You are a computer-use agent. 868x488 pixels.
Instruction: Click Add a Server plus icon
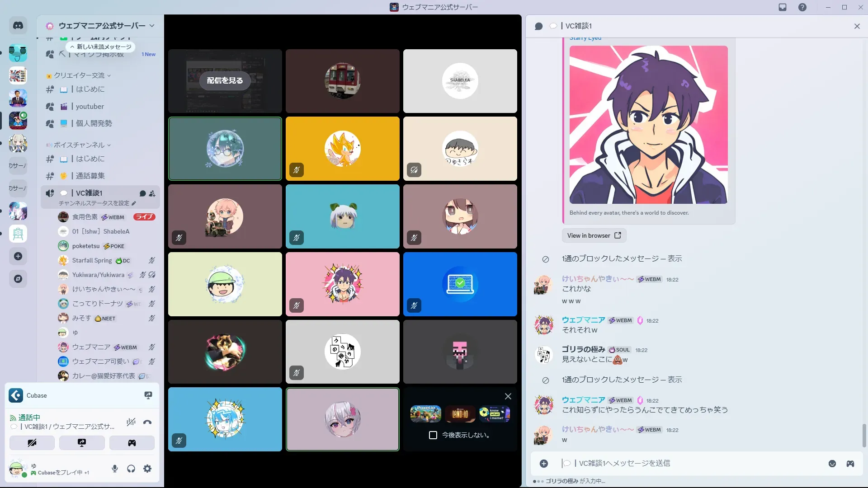(18, 256)
